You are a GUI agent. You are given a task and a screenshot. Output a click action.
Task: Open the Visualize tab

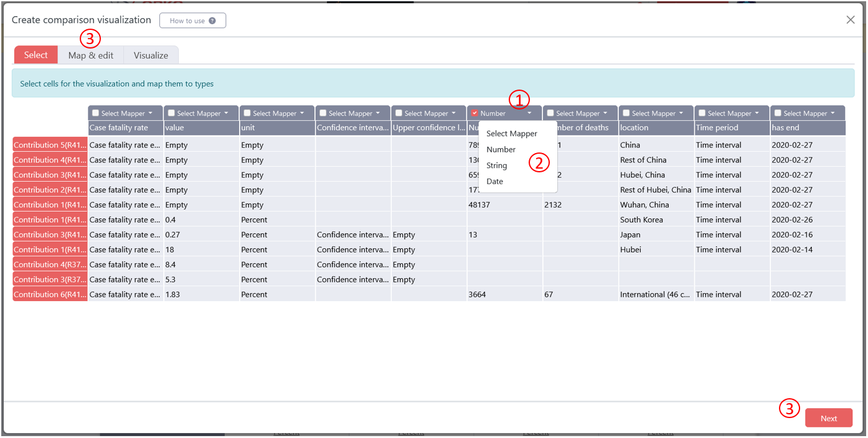151,55
